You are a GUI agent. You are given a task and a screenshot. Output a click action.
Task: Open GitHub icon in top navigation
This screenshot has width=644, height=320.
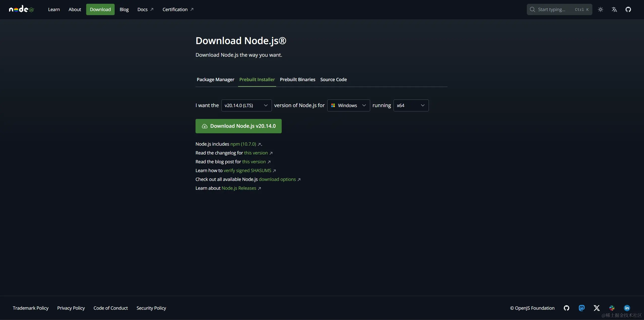(x=628, y=10)
